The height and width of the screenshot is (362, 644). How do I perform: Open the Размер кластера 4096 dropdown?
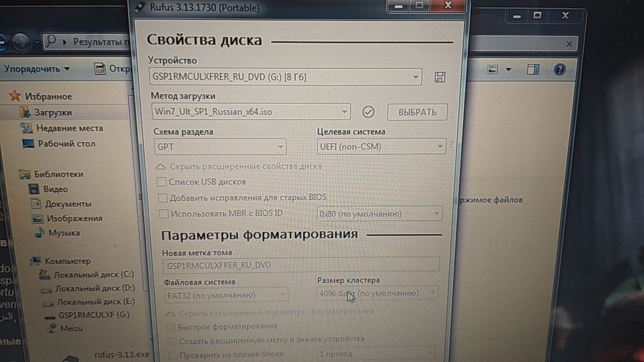tap(377, 293)
